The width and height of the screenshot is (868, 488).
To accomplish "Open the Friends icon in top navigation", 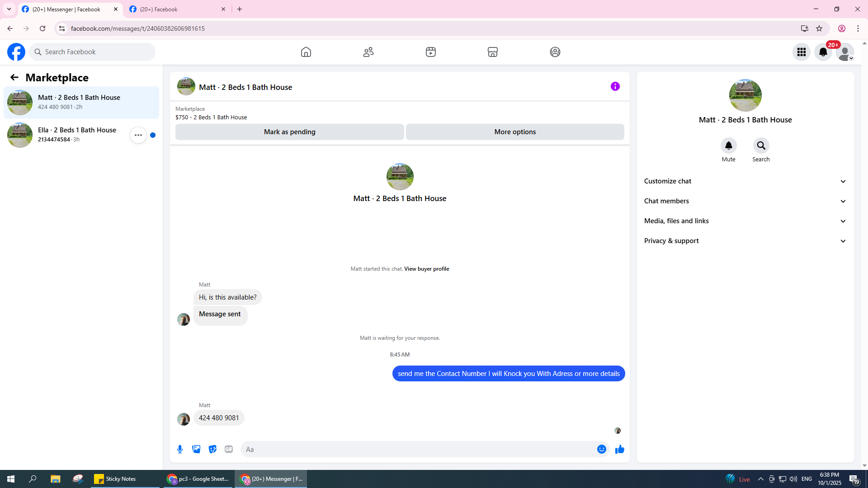I will click(368, 52).
